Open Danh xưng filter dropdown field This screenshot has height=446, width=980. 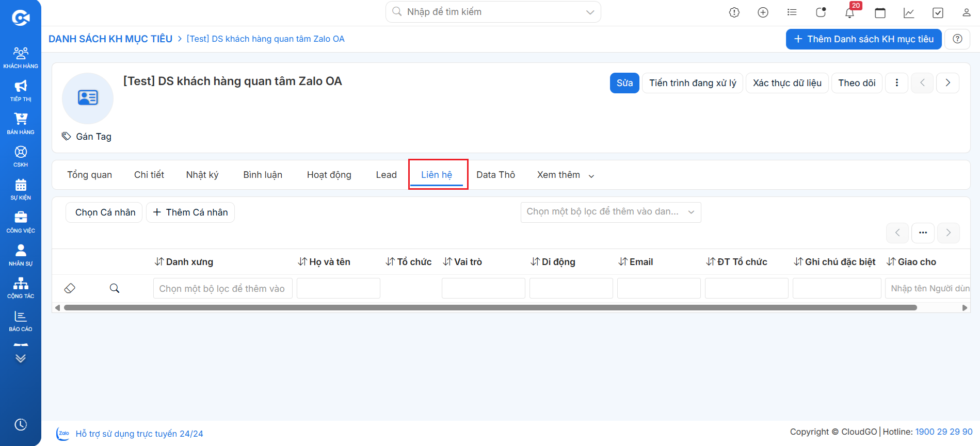point(223,289)
